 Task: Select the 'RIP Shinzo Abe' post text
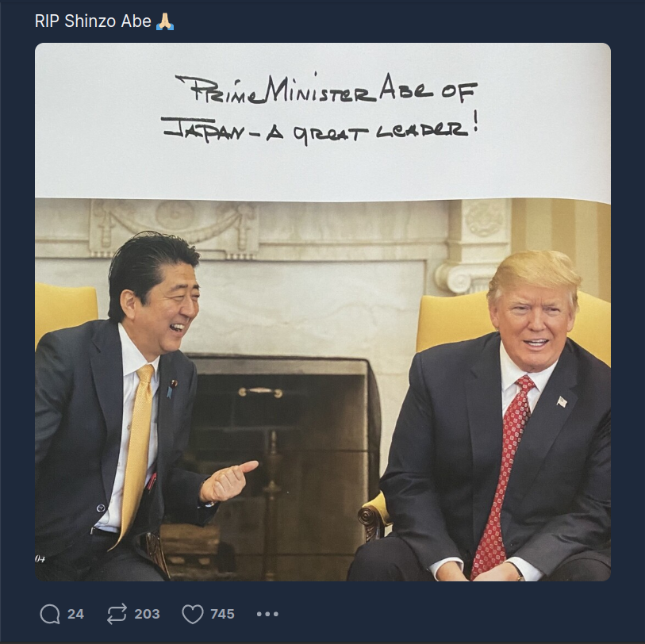click(x=93, y=21)
